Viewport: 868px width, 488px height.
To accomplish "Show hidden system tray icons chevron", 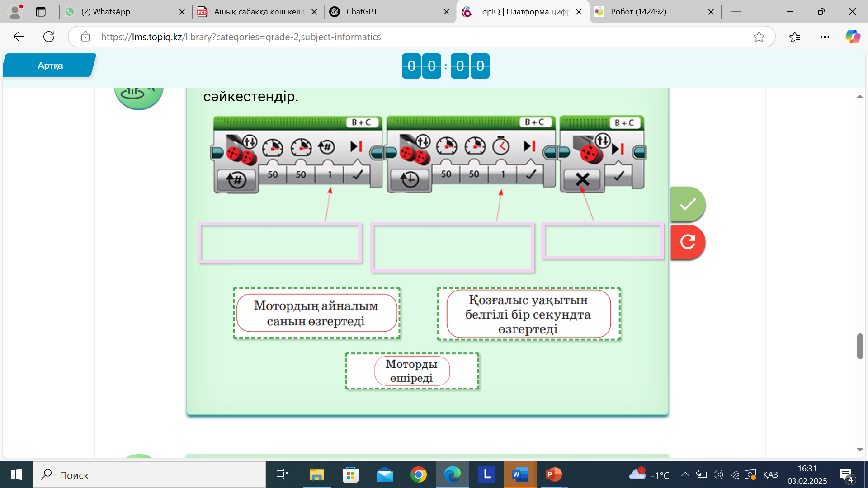I will tap(685, 474).
